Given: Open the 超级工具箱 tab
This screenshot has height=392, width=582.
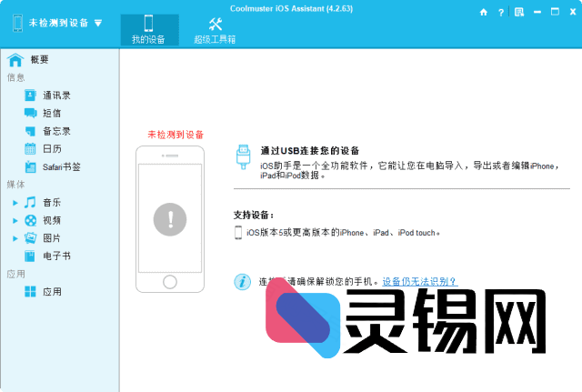Looking at the screenshot, I should pos(215,30).
